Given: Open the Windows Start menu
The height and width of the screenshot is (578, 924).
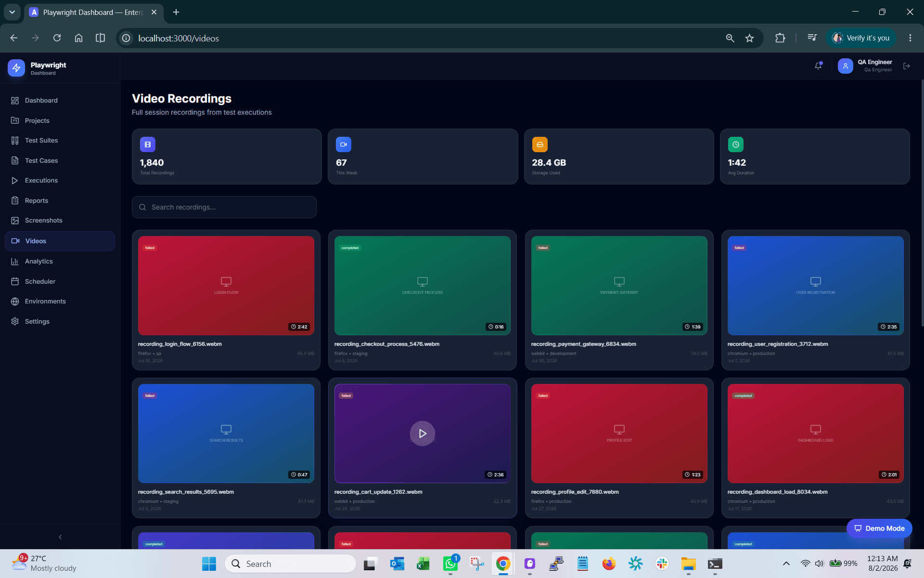Looking at the screenshot, I should point(209,564).
